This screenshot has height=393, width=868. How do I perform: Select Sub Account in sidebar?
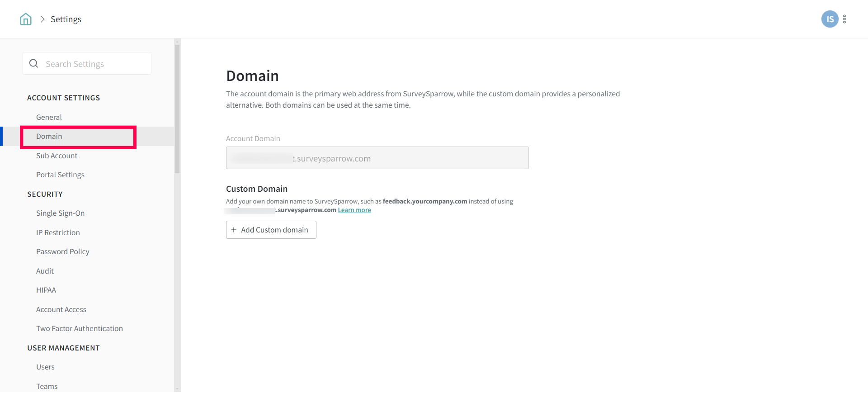[x=57, y=156]
